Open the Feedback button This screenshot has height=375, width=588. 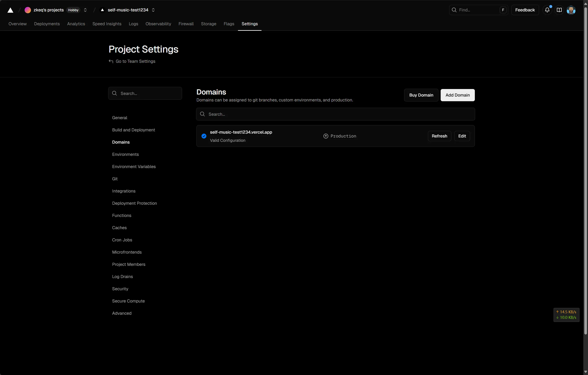(525, 10)
